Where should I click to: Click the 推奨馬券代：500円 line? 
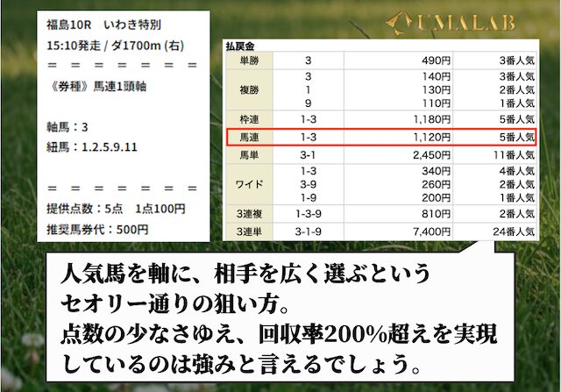tap(97, 230)
